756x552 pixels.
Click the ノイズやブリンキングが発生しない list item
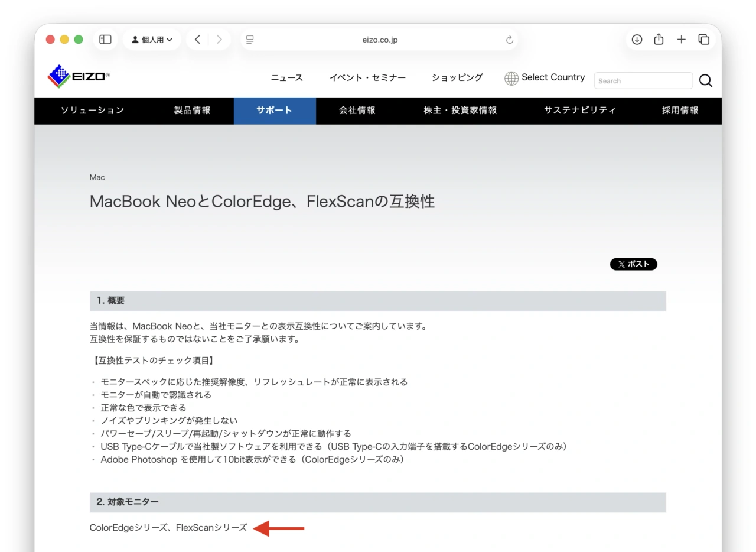point(169,421)
